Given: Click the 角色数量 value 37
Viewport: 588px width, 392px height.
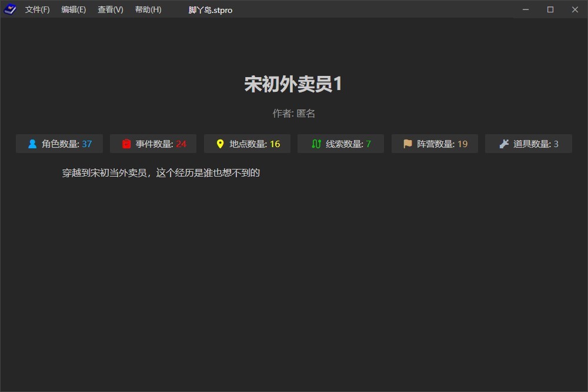Looking at the screenshot, I should 87,144.
